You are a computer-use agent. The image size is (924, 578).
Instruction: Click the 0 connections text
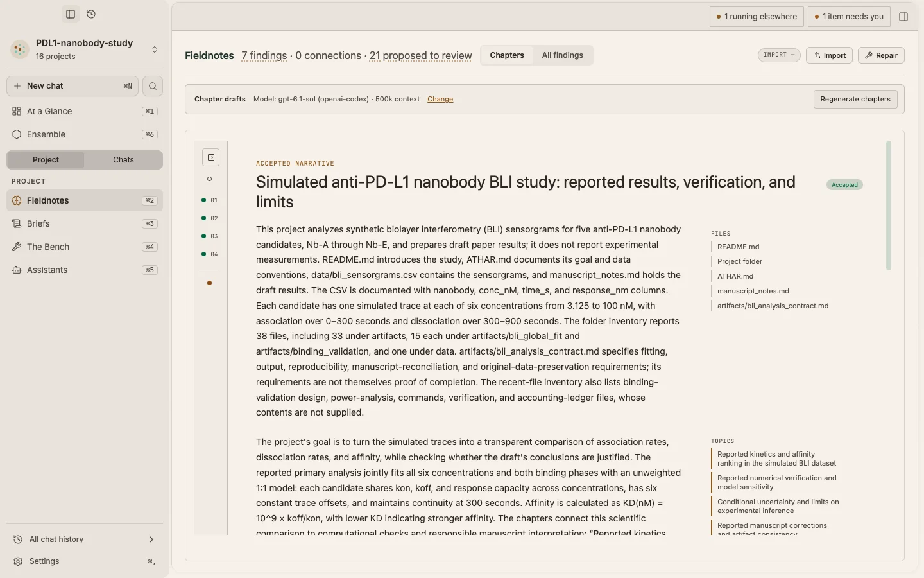tap(328, 56)
